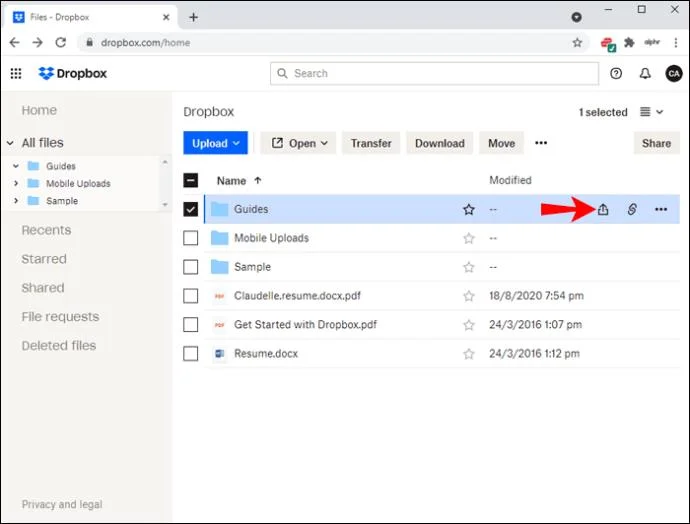Go back in browser
This screenshot has height=524, width=690.
click(15, 43)
